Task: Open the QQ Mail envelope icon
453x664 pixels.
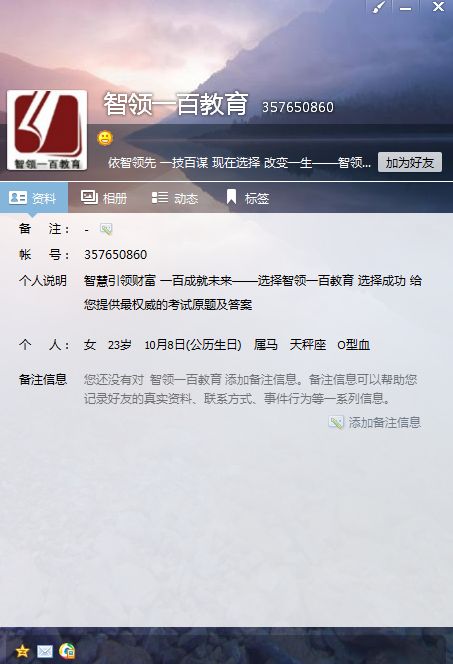Action: point(45,651)
